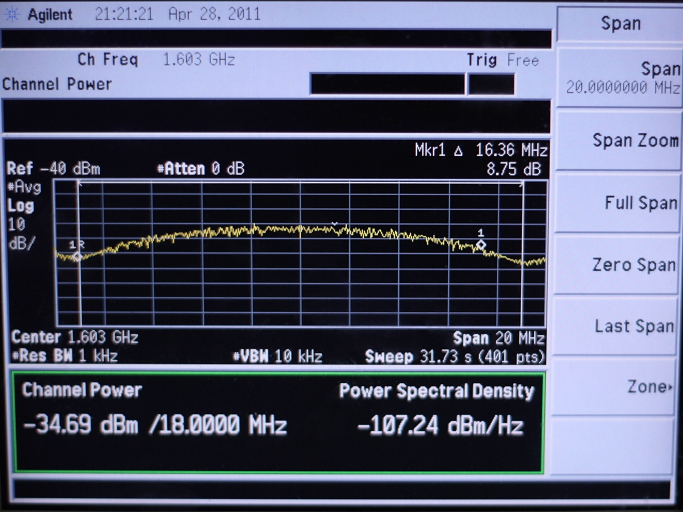
Task: Click the Mkr1 delta 16.36 MHz readout
Action: point(481,150)
